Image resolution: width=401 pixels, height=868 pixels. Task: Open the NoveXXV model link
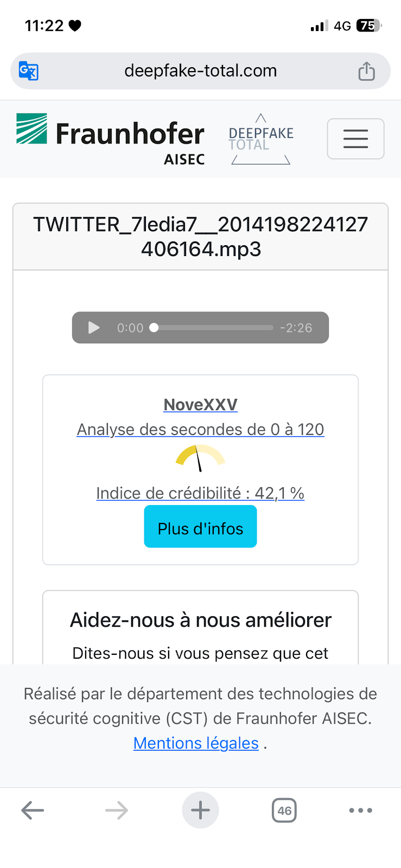(200, 405)
